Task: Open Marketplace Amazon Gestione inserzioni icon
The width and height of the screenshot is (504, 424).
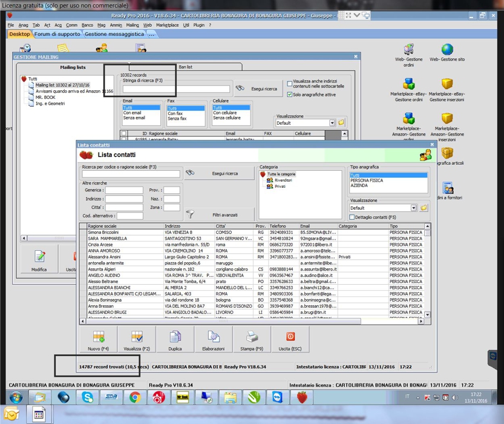Action: 447,118
